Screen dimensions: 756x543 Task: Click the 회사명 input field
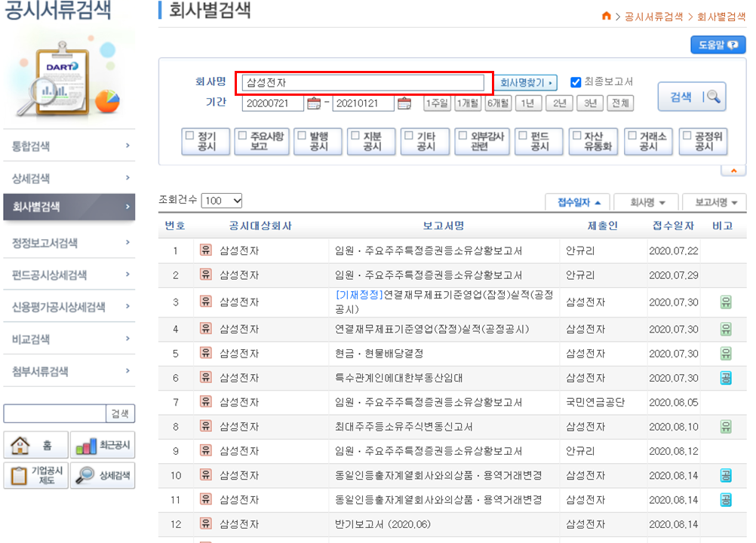363,83
